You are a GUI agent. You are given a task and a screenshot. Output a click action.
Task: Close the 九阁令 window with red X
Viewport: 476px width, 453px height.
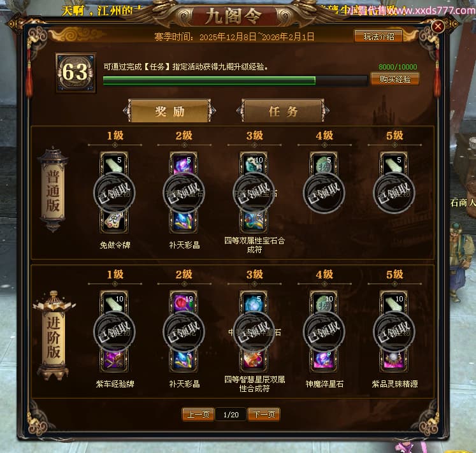(x=438, y=26)
